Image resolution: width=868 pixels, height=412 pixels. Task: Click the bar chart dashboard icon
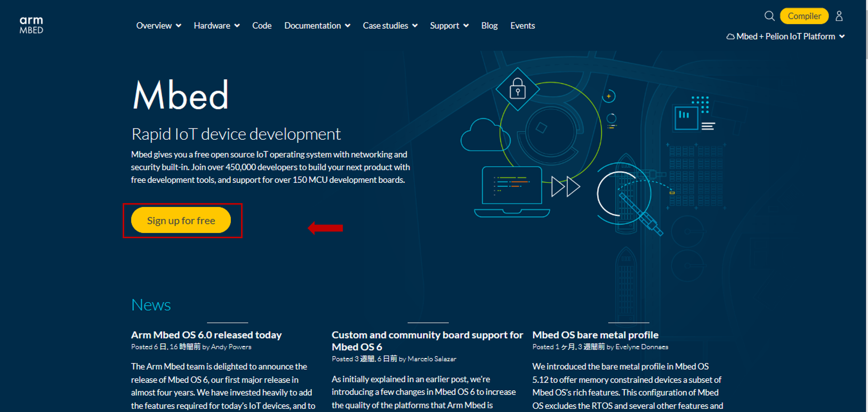[686, 118]
